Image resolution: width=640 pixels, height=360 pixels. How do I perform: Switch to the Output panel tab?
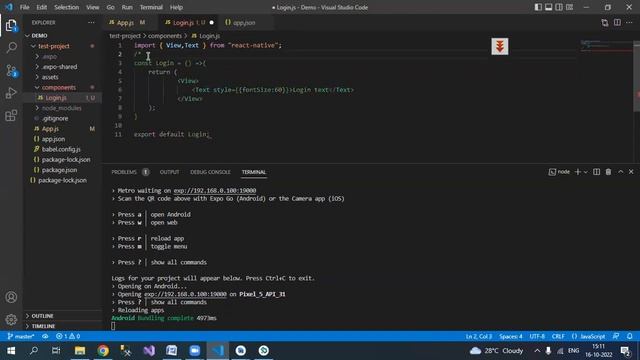pyautogui.click(x=169, y=172)
